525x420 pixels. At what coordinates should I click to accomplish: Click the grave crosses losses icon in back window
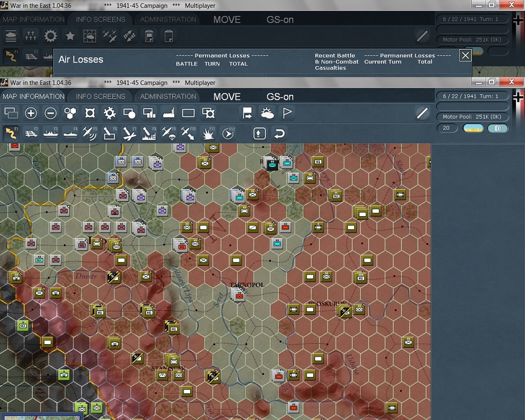coord(31,36)
